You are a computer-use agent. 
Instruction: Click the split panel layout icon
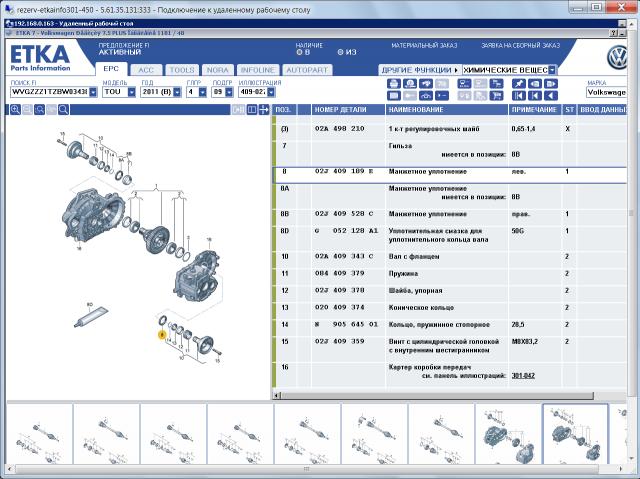[x=252, y=109]
